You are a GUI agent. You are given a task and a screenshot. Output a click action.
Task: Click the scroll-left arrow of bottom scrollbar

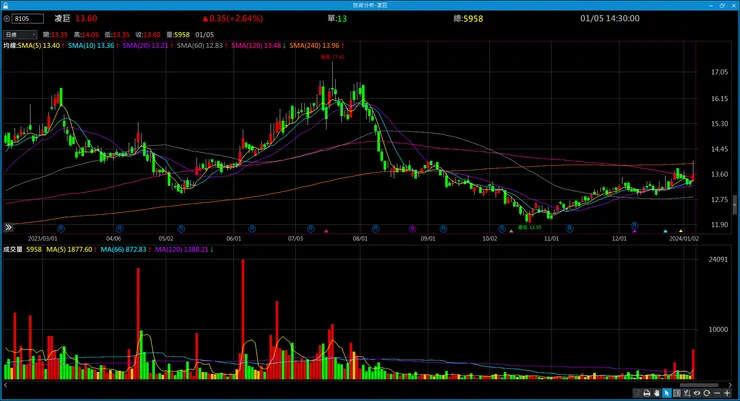(x=6, y=385)
